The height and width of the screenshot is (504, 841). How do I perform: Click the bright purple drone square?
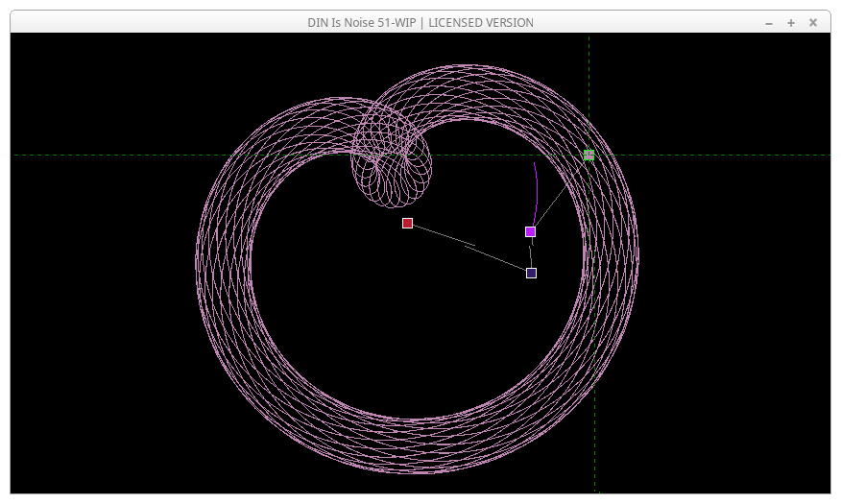pos(530,232)
